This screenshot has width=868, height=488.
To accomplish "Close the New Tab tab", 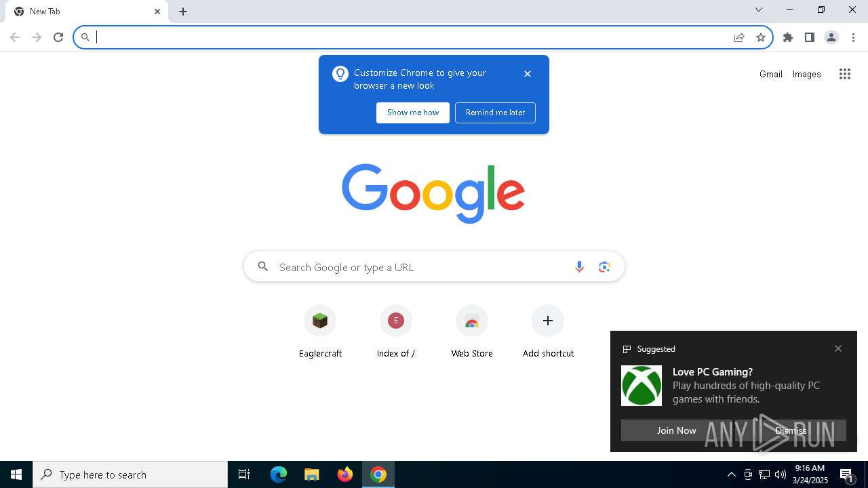I will [157, 12].
